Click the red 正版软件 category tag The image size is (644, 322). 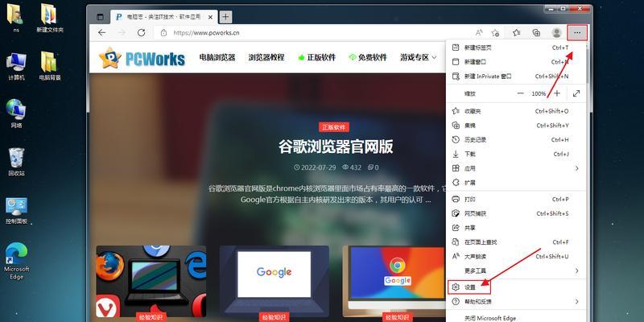click(x=334, y=127)
